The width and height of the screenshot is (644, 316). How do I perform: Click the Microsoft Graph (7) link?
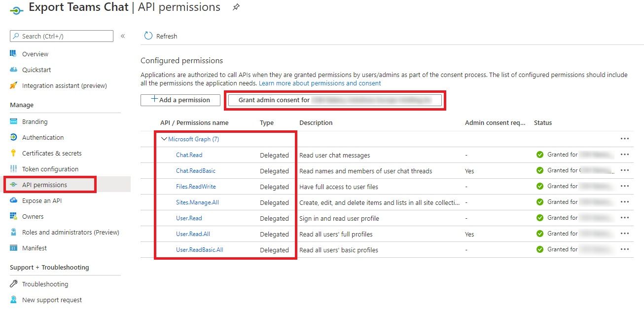tap(194, 139)
